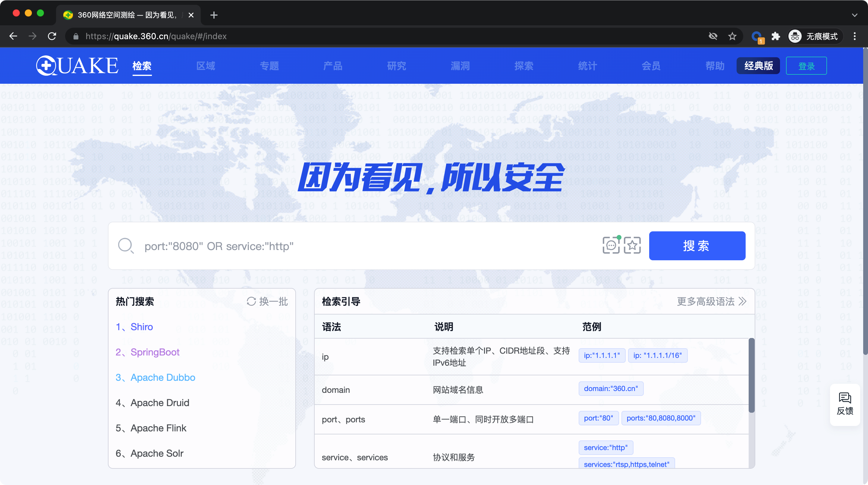The width and height of the screenshot is (868, 485).
Task: Open the 统计 nav menu
Action: point(588,66)
